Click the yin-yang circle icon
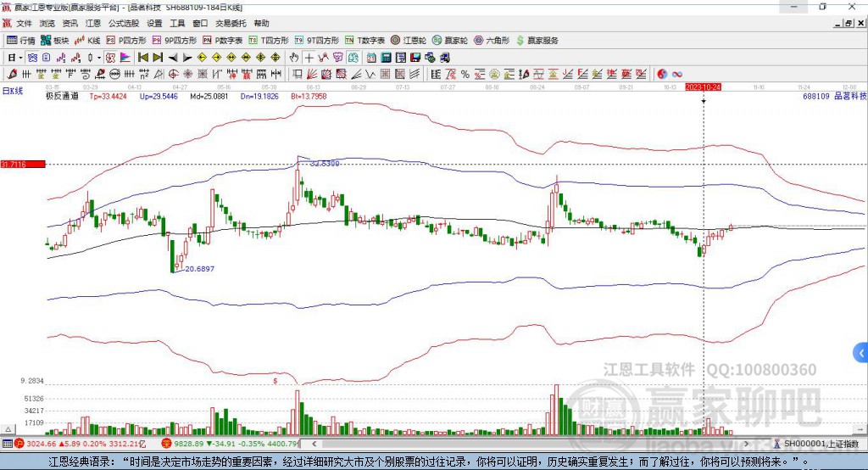 click(x=662, y=75)
